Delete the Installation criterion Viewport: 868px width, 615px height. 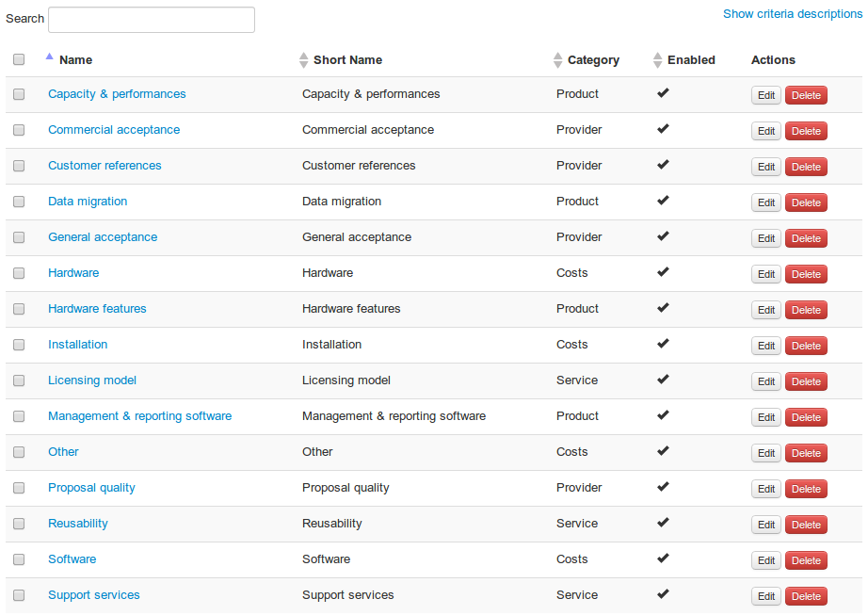806,346
